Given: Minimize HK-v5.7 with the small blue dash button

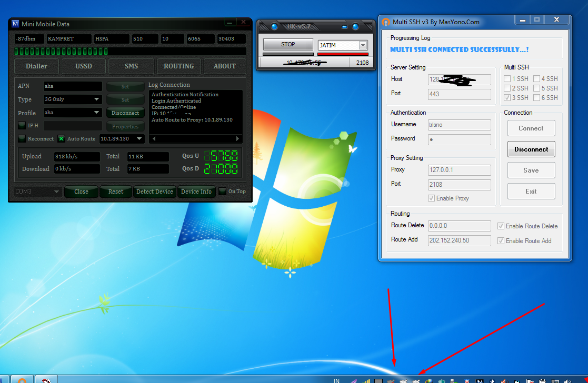Looking at the screenshot, I should click(345, 27).
